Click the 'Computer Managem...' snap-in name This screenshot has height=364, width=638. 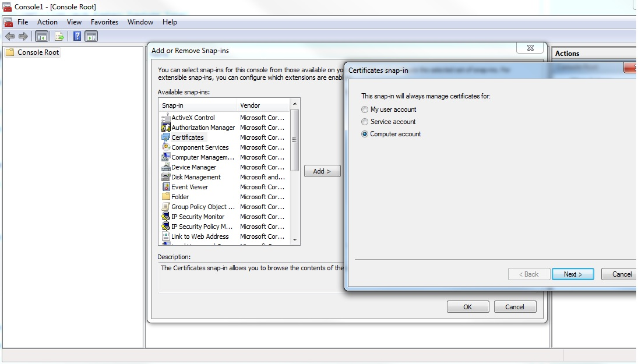(203, 157)
